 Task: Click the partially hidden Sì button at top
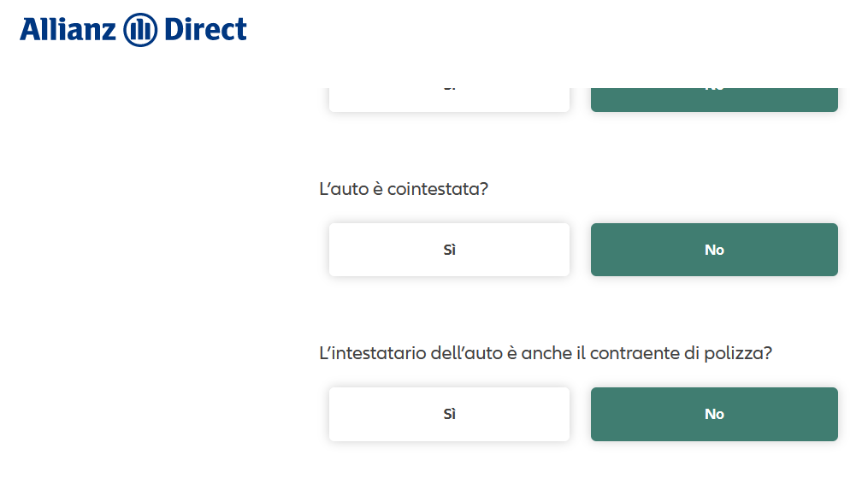449,99
